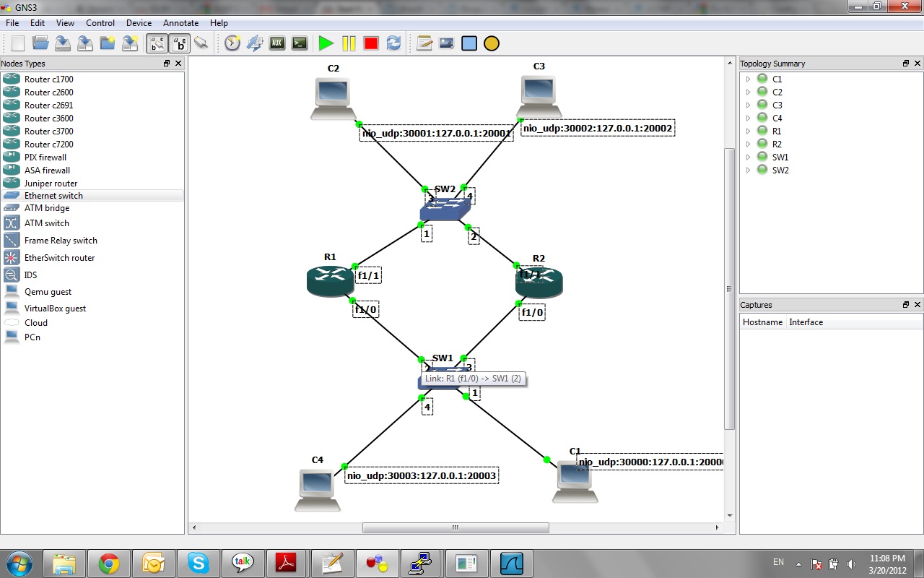Click the Add a note icon
Image resolution: width=924 pixels, height=578 pixels.
pos(424,43)
